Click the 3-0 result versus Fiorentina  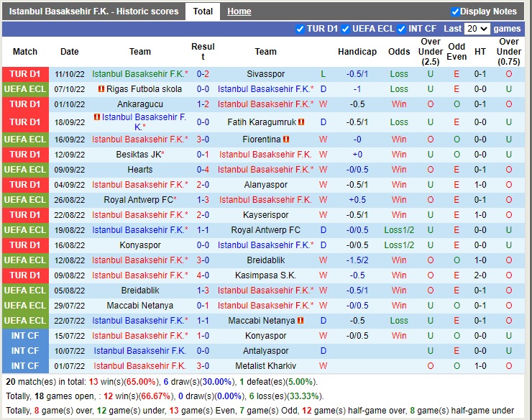click(x=203, y=140)
